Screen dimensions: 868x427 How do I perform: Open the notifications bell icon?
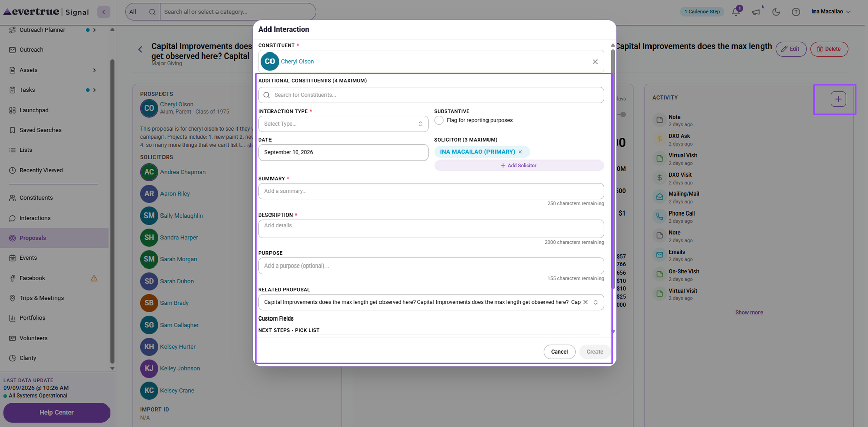point(736,12)
